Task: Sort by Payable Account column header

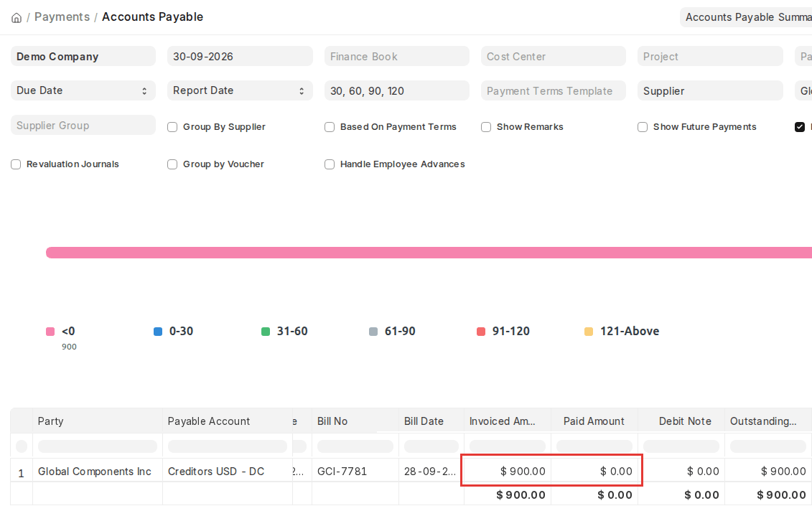Action: click(228, 421)
